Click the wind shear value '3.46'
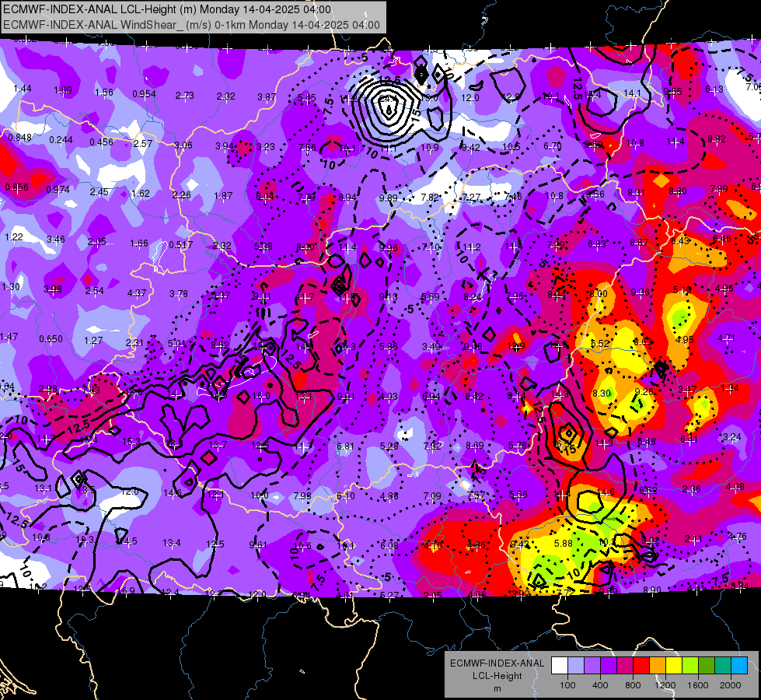Viewport: 761px width, 700px height. click(x=56, y=239)
